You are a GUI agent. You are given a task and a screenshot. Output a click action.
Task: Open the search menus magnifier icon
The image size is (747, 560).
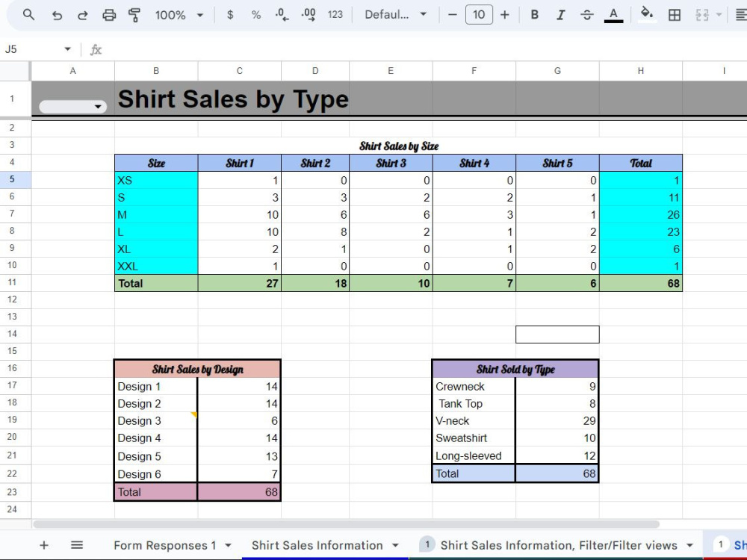[28, 15]
